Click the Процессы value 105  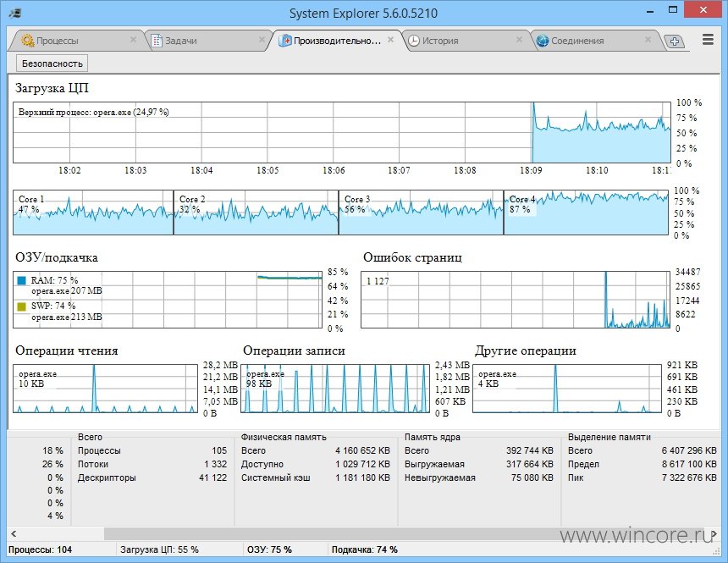coord(219,450)
